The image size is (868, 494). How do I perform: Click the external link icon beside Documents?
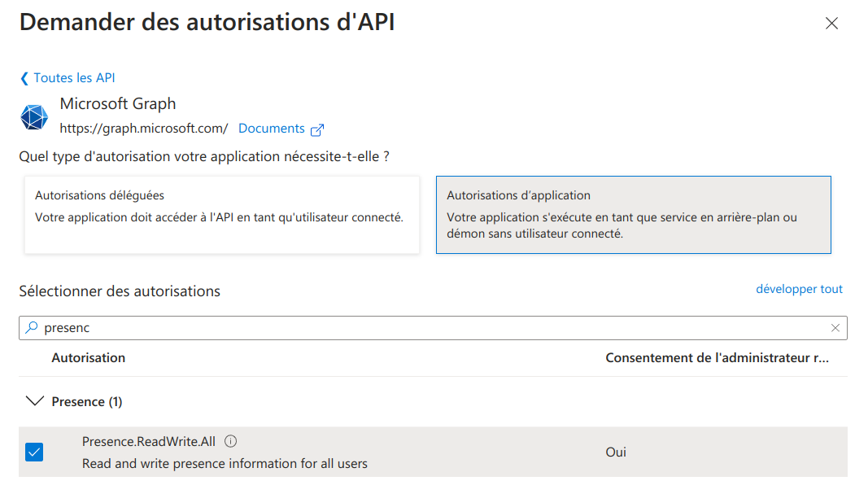[317, 129]
